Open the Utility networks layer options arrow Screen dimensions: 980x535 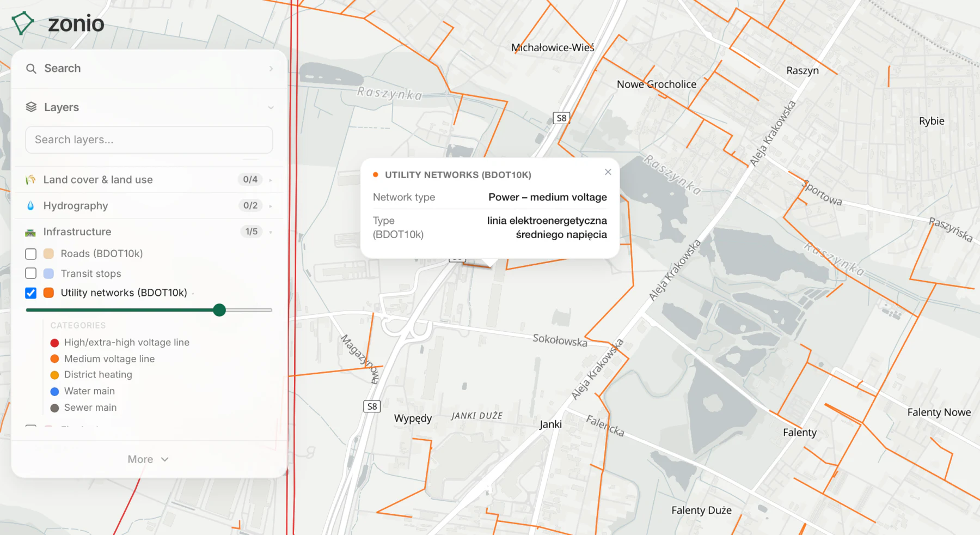tap(193, 294)
